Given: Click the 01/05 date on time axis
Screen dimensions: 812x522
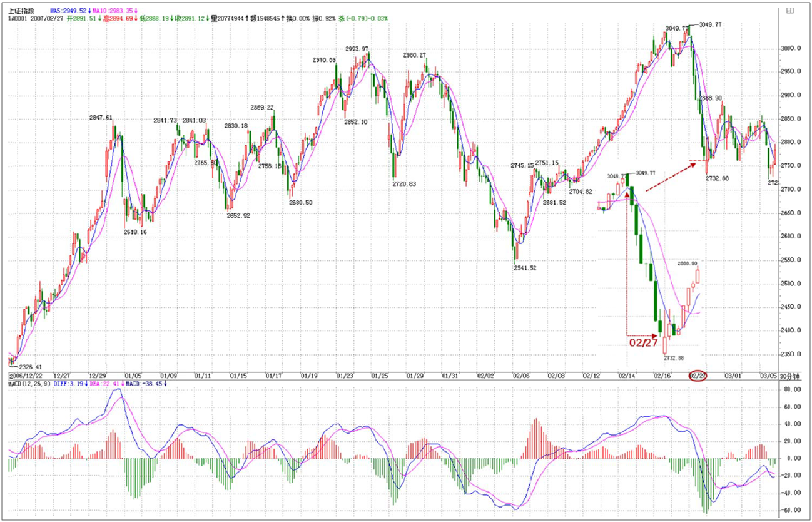Looking at the screenshot, I should pos(133,376).
